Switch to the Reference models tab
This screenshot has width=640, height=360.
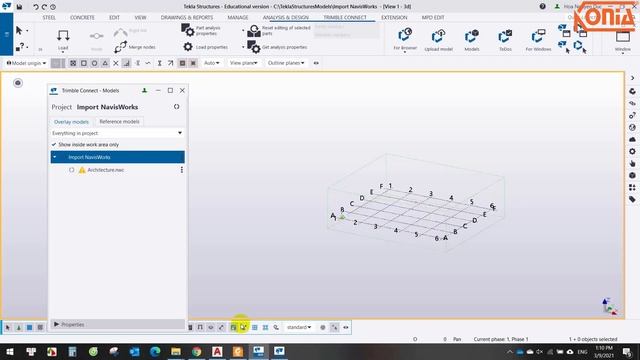pos(119,122)
